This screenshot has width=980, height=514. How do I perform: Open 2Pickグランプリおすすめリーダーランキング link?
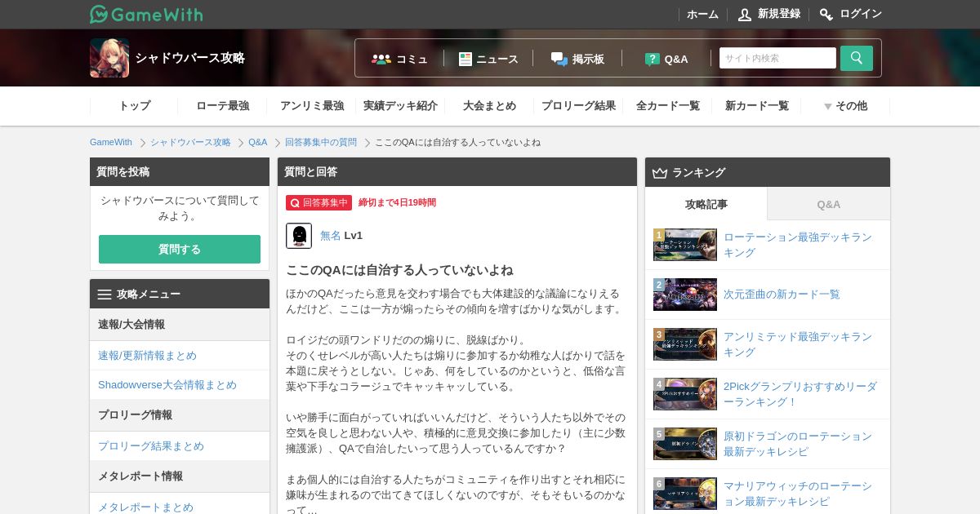pyautogui.click(x=800, y=394)
